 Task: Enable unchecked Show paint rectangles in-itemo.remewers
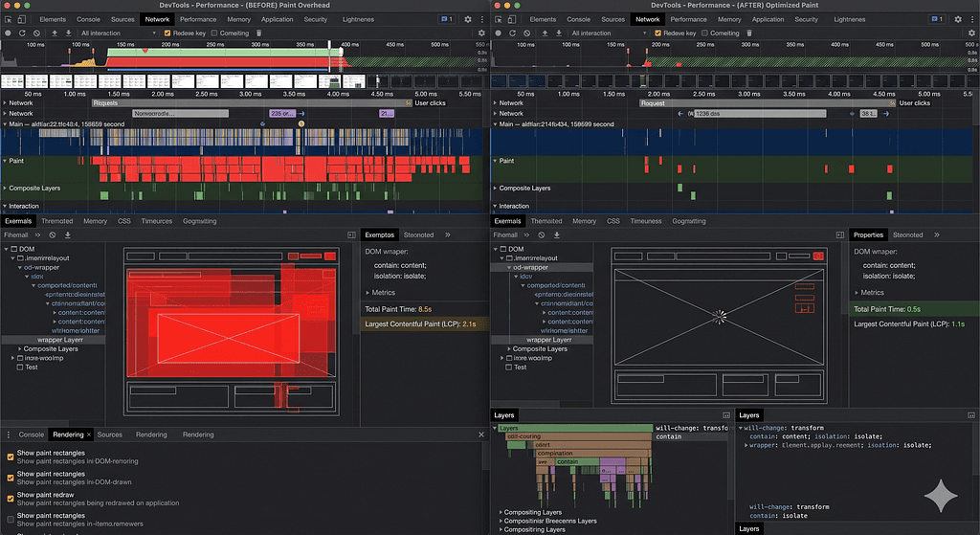(10, 520)
